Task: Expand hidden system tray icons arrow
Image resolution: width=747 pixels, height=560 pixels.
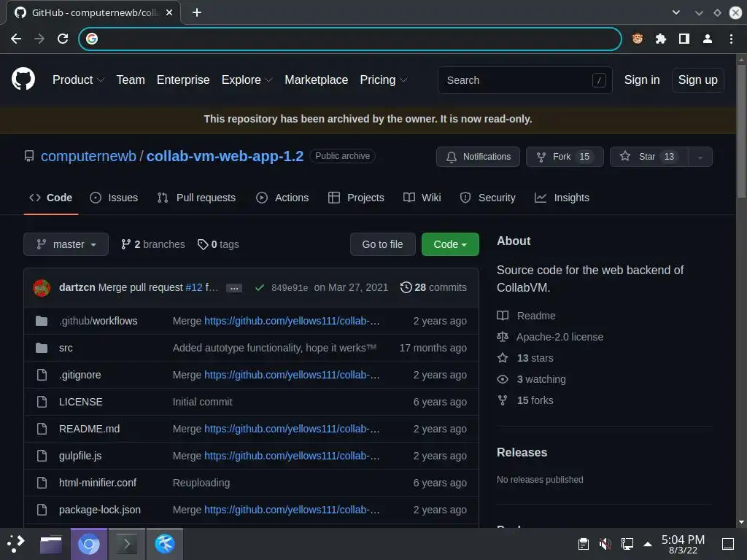Action: coord(648,544)
